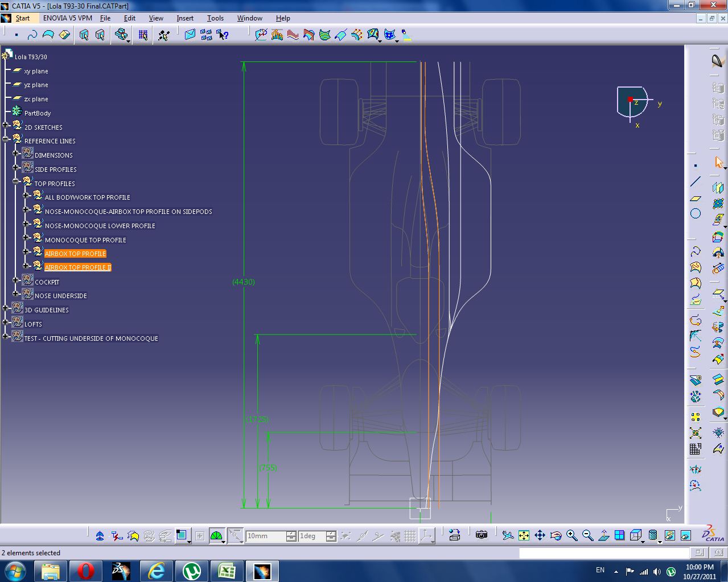This screenshot has height=582, width=728.
Task: Click the Swap Visible Space icon
Action: (x=685, y=535)
